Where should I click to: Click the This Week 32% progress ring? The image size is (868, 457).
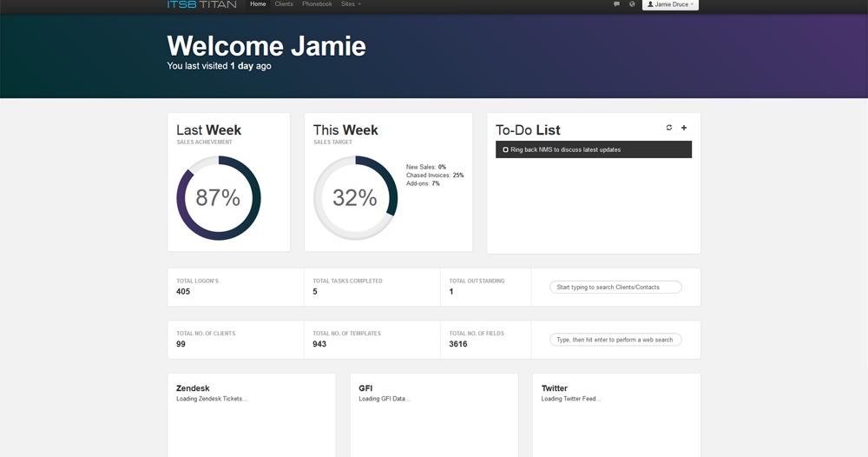[355, 198]
